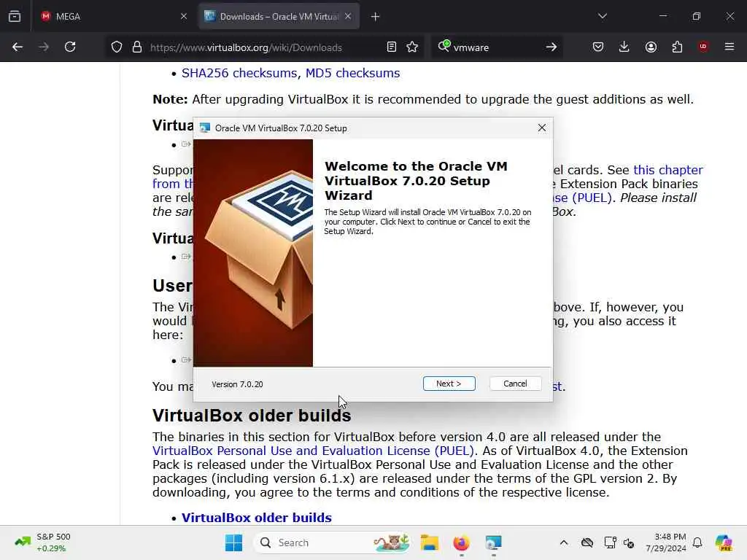The width and height of the screenshot is (747, 560).
Task: Open Save to Pocket icon
Action: click(x=598, y=47)
